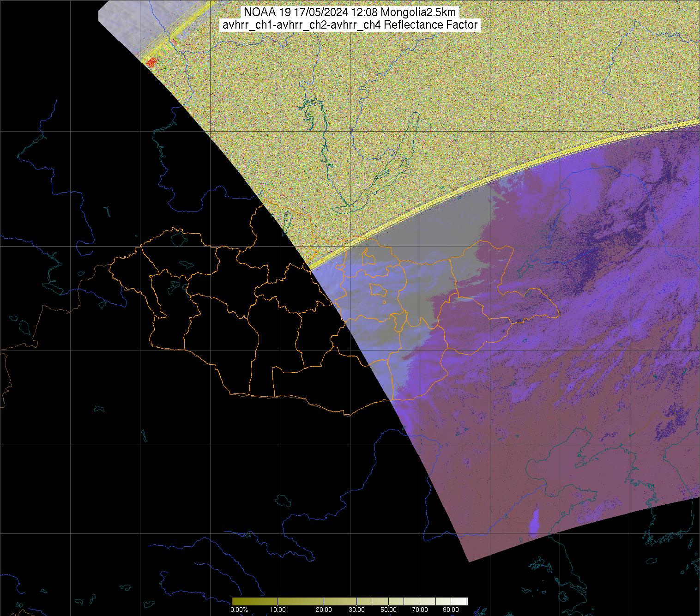
Task: Click the "50.00" colorbar label
Action: pos(389,610)
